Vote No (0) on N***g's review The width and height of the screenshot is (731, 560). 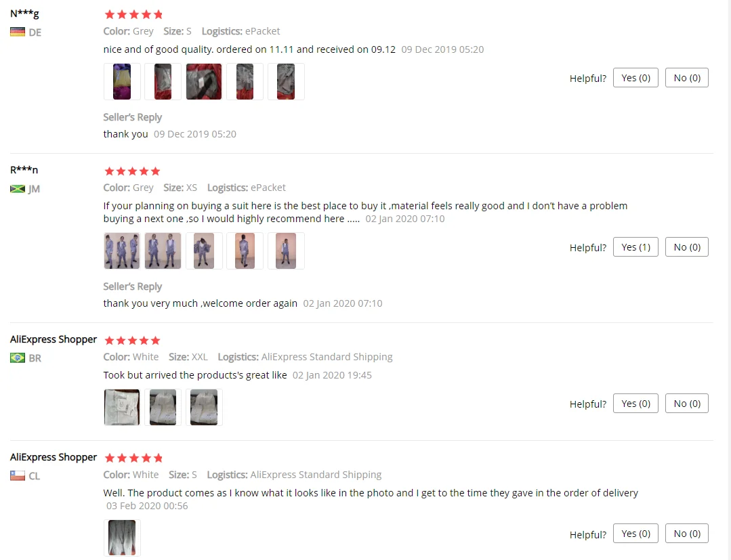tap(687, 78)
